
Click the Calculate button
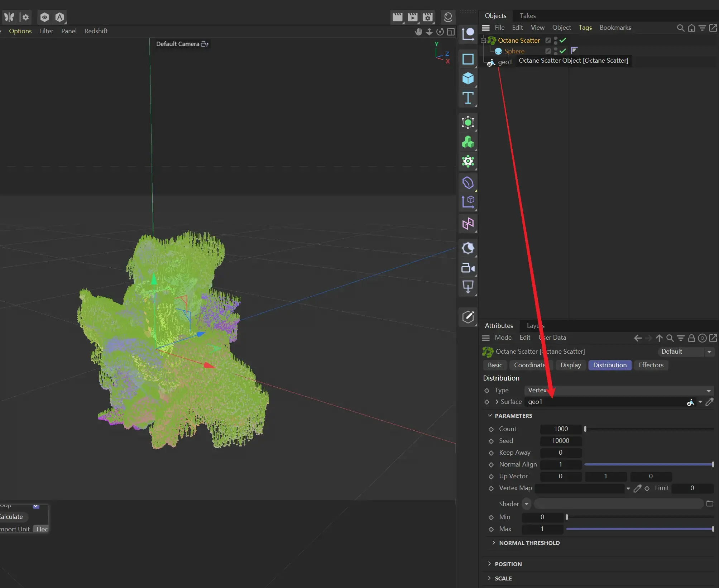pos(11,517)
